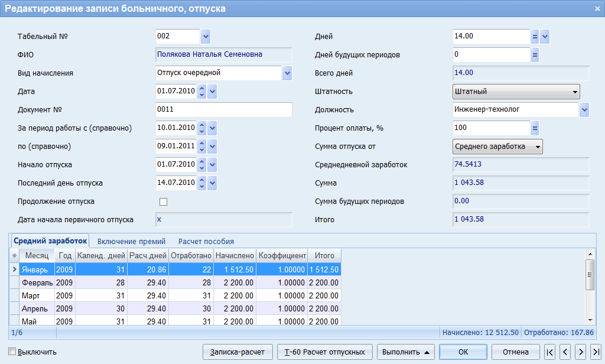Click the first record navigation button
The image size is (605, 364).
550,352
